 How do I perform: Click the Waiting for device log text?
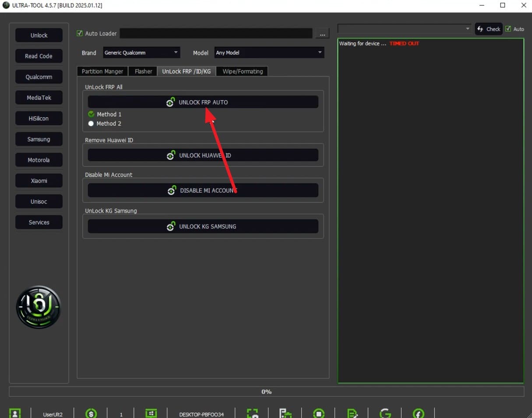tap(363, 43)
